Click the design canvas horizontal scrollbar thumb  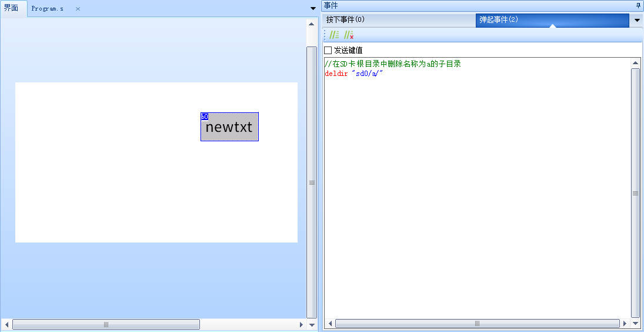(x=106, y=324)
